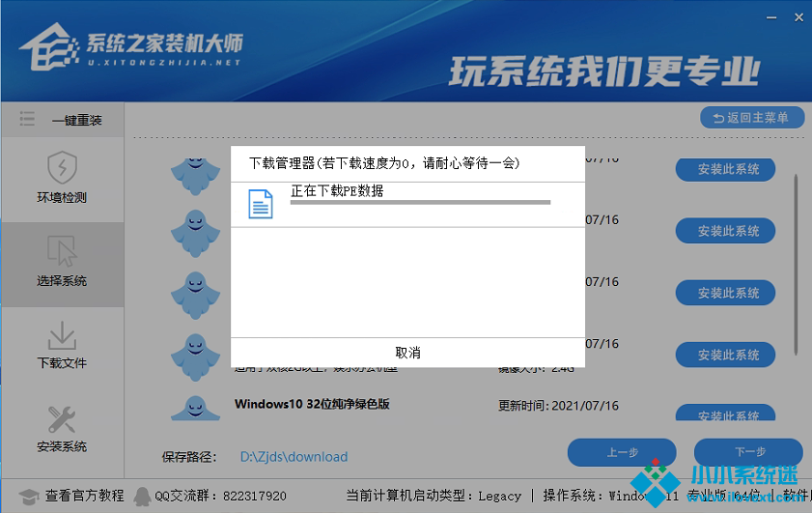Click the 下载管理器 dialog title text
Viewport: 812px width, 513px height.
(x=384, y=163)
